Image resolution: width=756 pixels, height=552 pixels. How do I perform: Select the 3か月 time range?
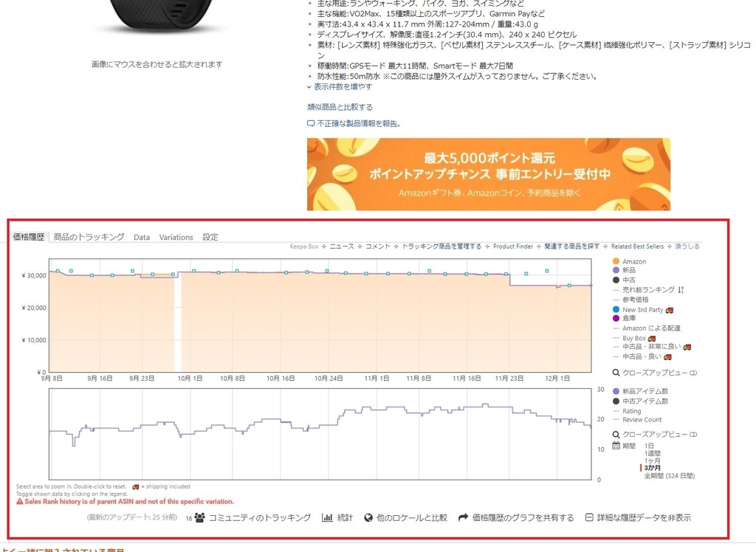tap(653, 468)
